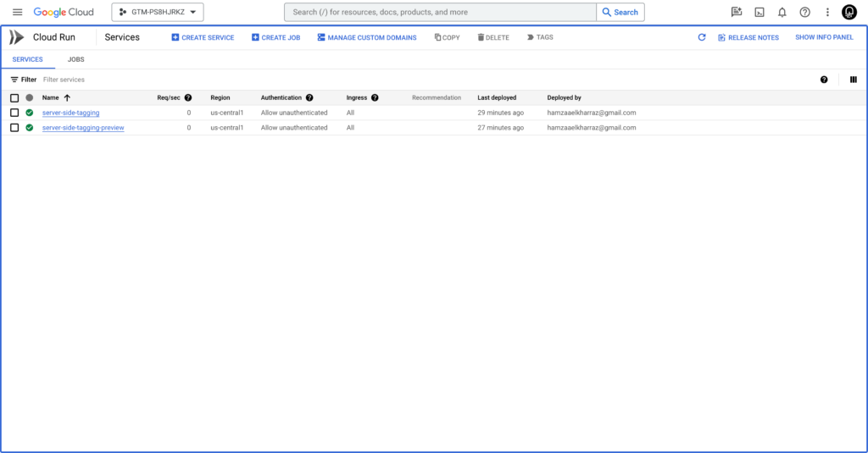Select the Services tab
Viewport: 868px width, 453px height.
click(x=27, y=59)
